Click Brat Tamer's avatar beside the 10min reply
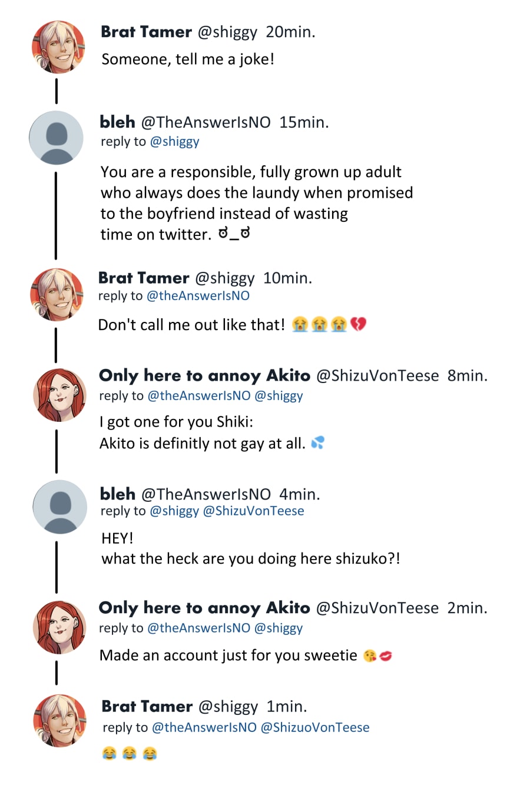The width and height of the screenshot is (530, 812). coord(57,294)
